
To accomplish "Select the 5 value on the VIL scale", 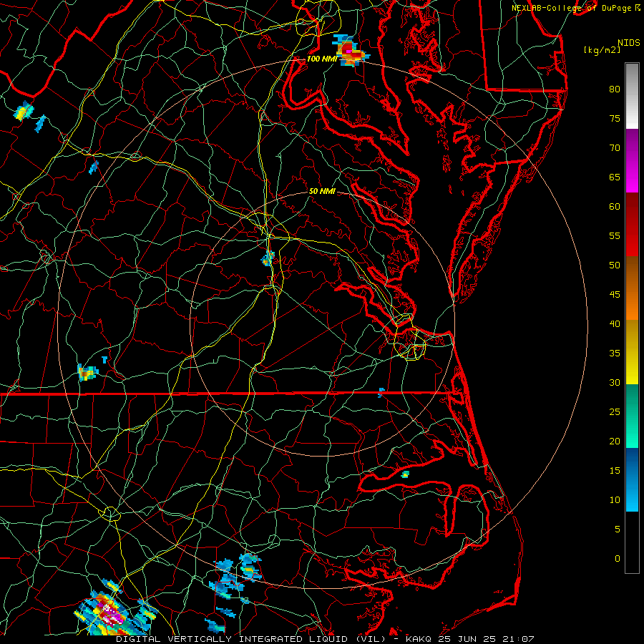I will [618, 530].
